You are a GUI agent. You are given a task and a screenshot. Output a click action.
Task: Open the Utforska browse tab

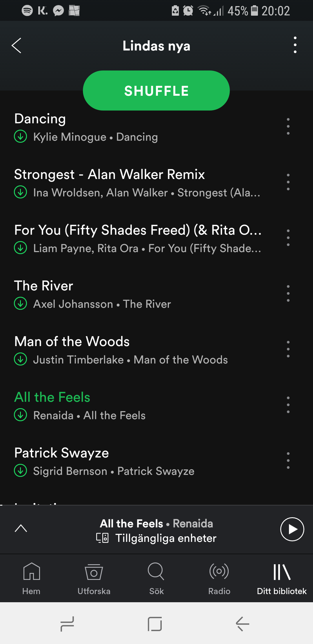(x=94, y=578)
